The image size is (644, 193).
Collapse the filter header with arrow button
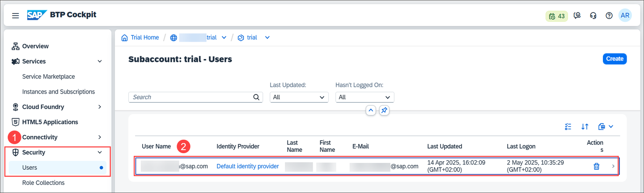[x=371, y=110]
